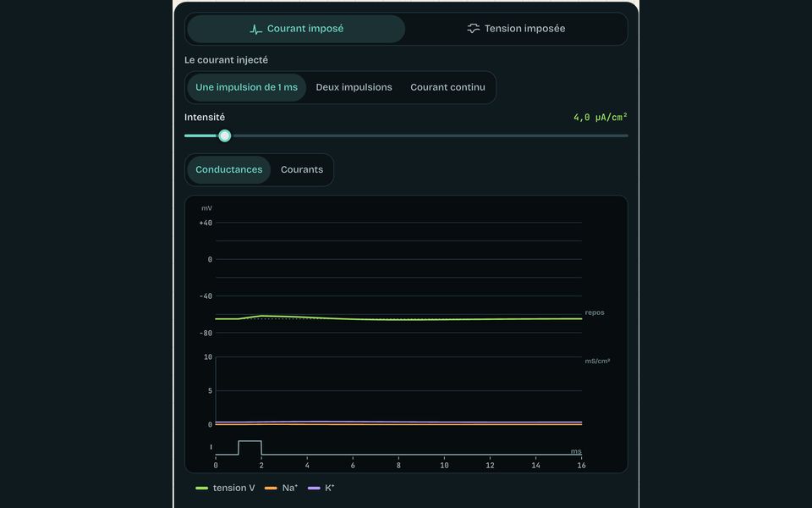The height and width of the screenshot is (508, 812).
Task: Click the Intensité label
Action: point(205,117)
